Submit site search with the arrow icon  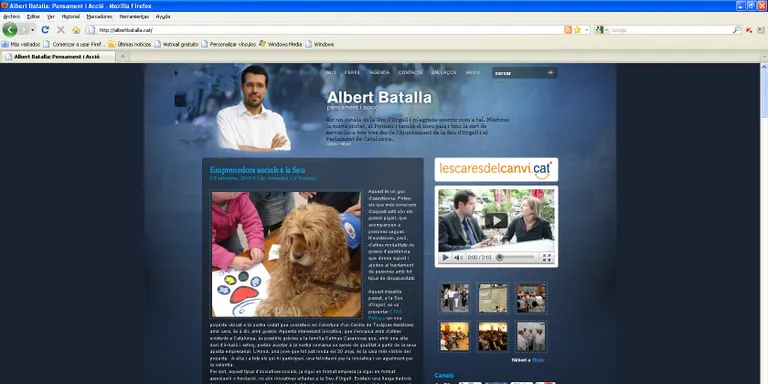(551, 73)
